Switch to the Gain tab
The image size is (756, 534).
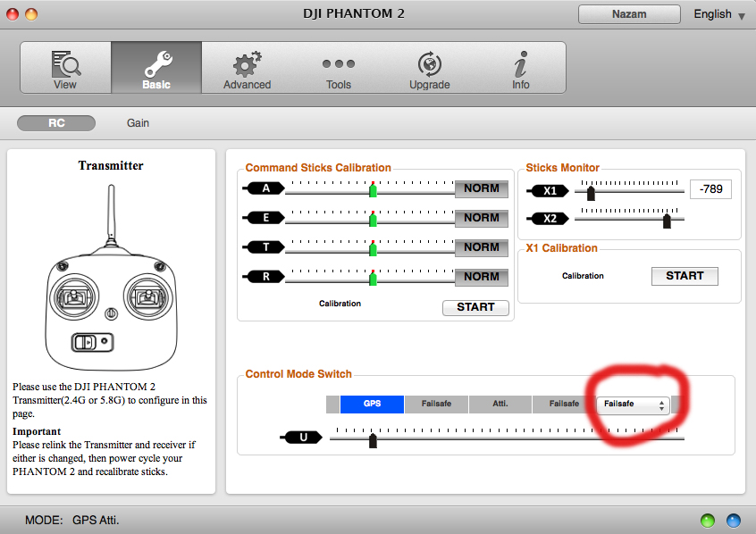click(x=138, y=123)
